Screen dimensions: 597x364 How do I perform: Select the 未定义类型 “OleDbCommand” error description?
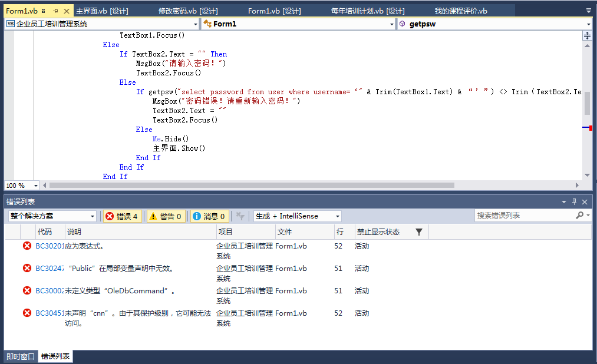120,291
